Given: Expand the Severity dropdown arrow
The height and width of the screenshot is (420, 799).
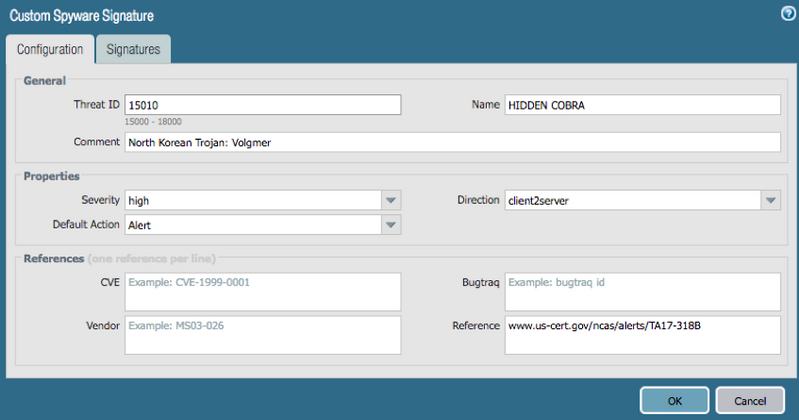Looking at the screenshot, I should tap(391, 200).
